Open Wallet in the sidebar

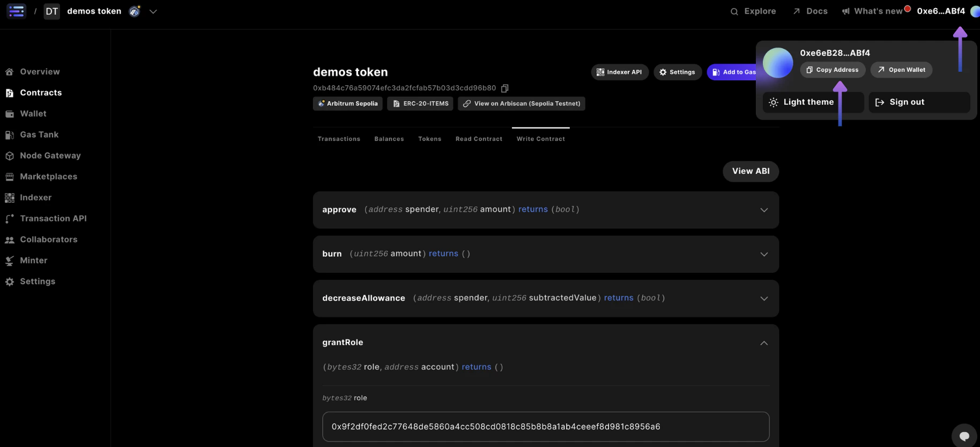coord(33,114)
